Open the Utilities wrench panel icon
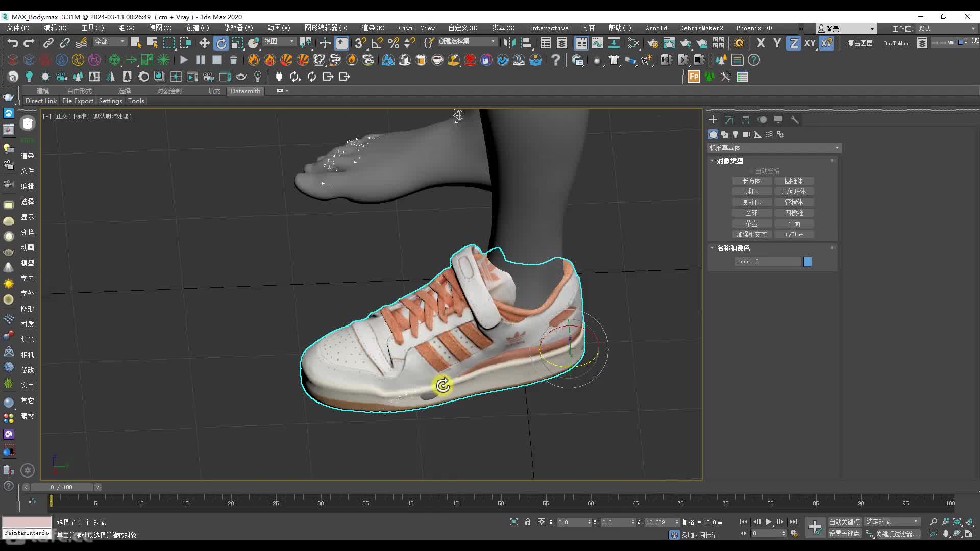 coord(794,119)
